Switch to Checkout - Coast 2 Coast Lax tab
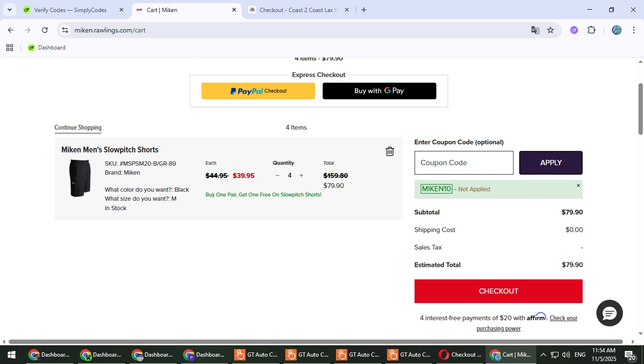644x364 pixels. click(x=299, y=10)
